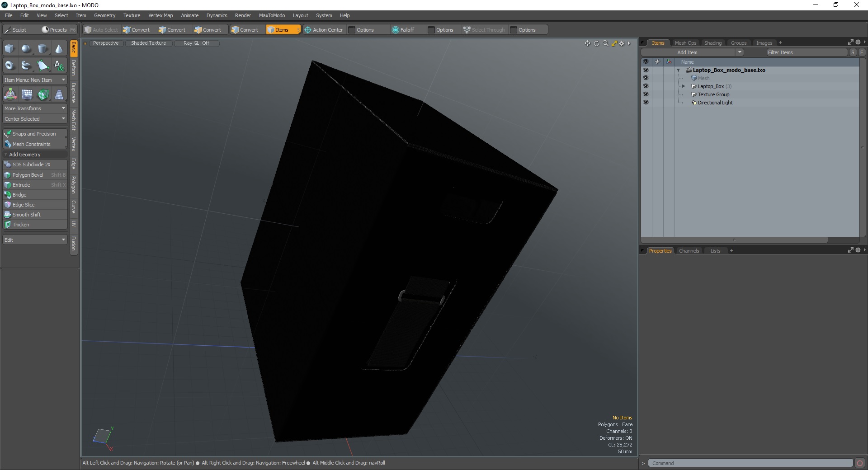
Task: Toggle visibility of Directional Light
Action: coord(646,103)
